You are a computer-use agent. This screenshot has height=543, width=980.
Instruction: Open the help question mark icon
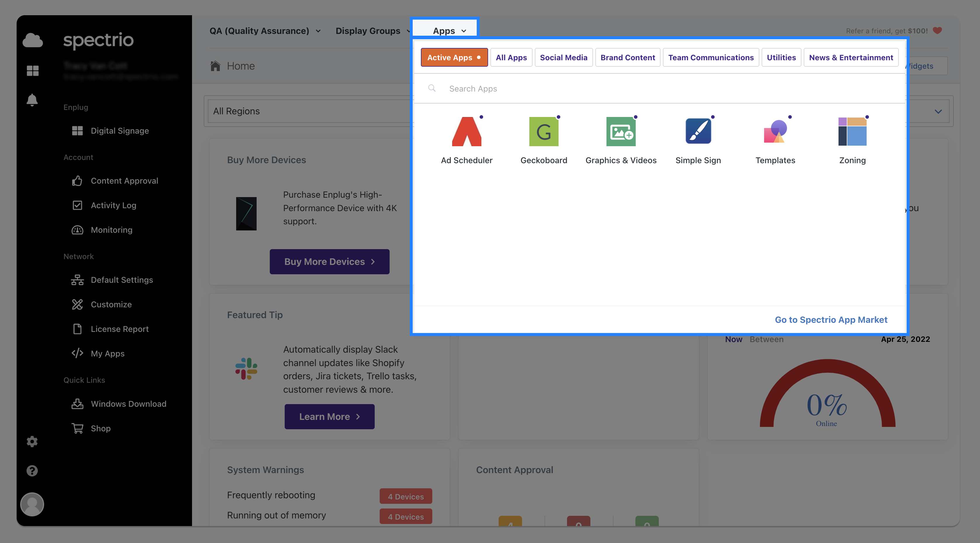click(x=32, y=471)
